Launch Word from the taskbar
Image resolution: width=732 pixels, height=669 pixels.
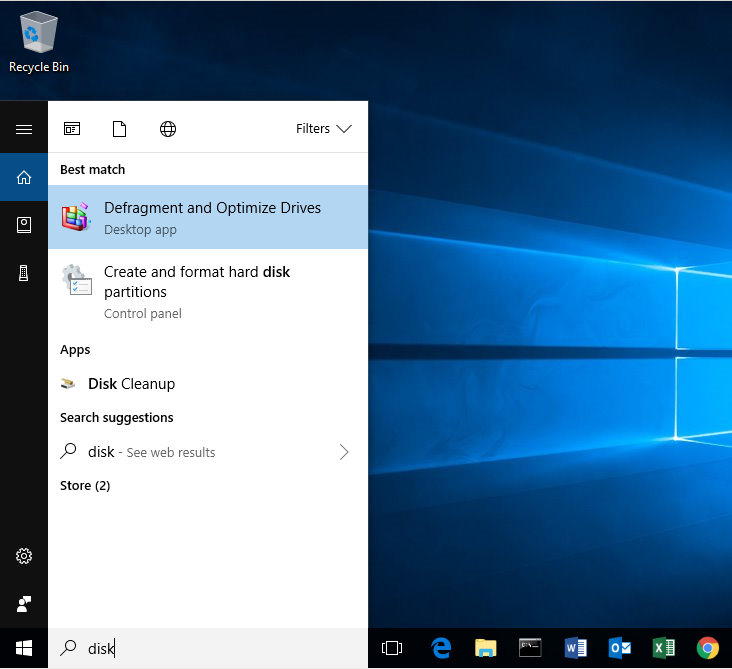575,648
